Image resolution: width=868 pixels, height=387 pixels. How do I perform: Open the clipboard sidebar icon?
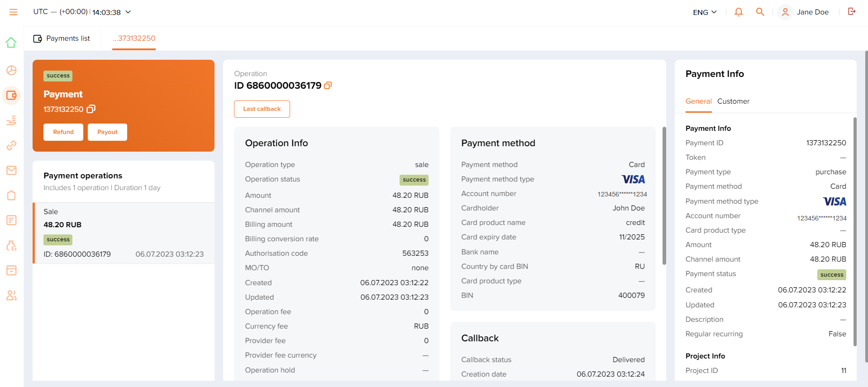[x=11, y=195]
